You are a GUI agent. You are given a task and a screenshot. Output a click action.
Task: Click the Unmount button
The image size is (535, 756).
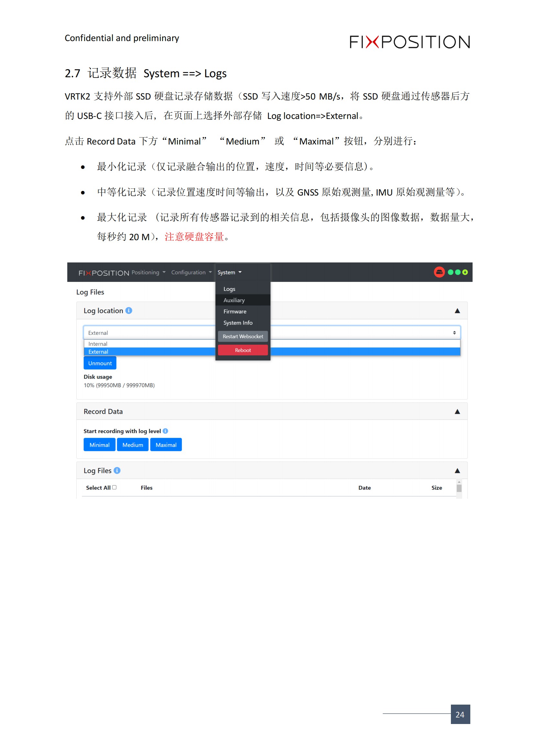point(100,363)
